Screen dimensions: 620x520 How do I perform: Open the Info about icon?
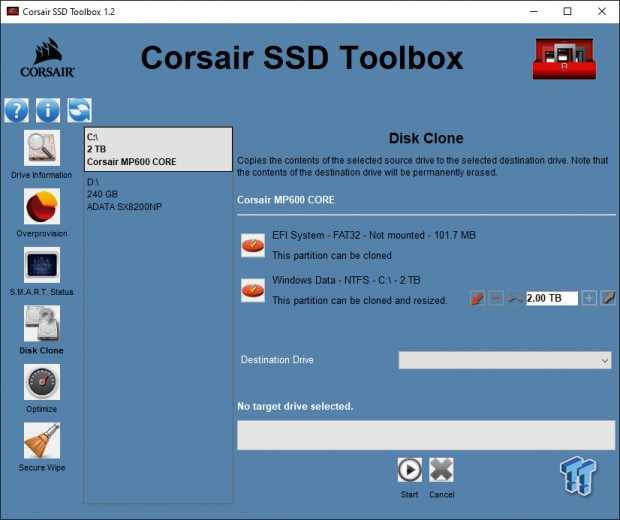coord(48,110)
